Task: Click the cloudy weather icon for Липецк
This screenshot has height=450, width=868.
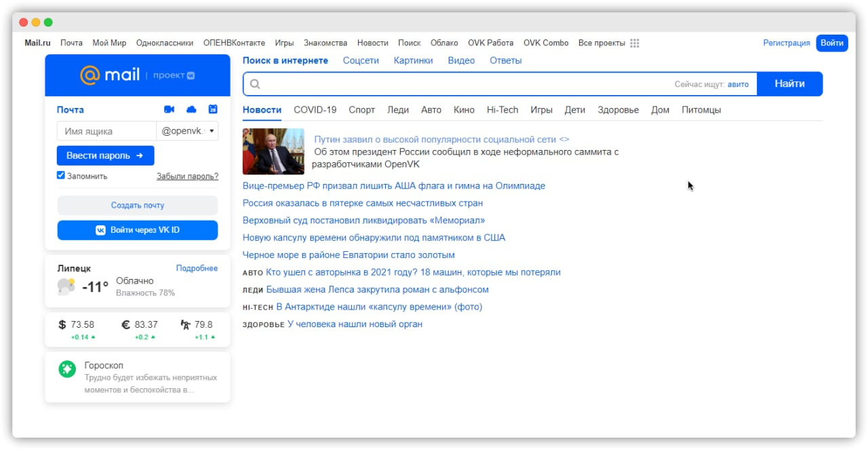Action: click(66, 286)
